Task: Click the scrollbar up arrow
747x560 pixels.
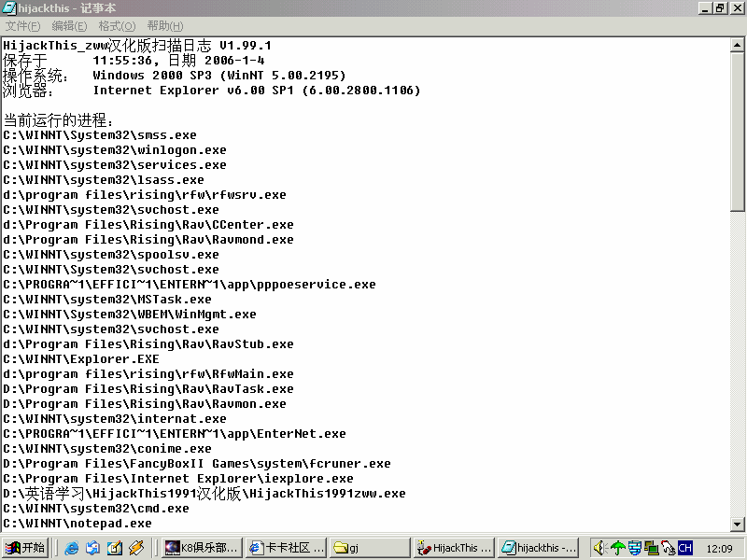Action: 737,45
